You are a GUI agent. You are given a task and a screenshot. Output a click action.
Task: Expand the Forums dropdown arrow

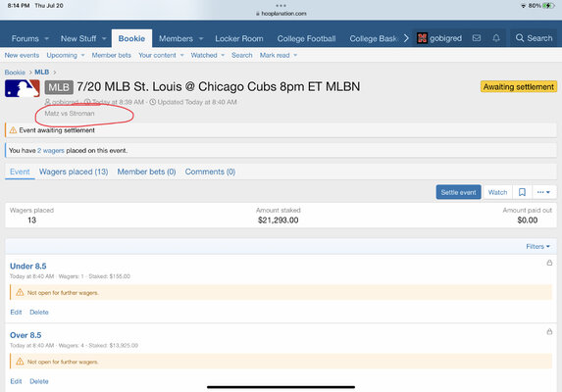(x=47, y=38)
